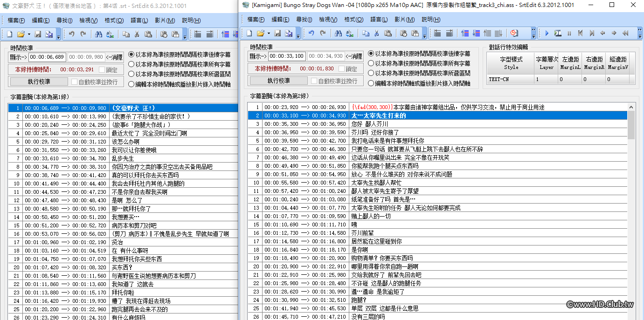Click red clock timing icon in right window
Viewport: 644px width, 320px height.
tap(514, 33)
